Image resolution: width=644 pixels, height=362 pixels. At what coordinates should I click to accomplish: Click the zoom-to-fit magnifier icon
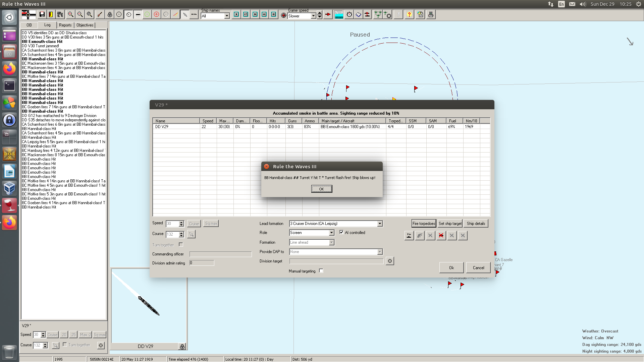pyautogui.click(x=89, y=14)
